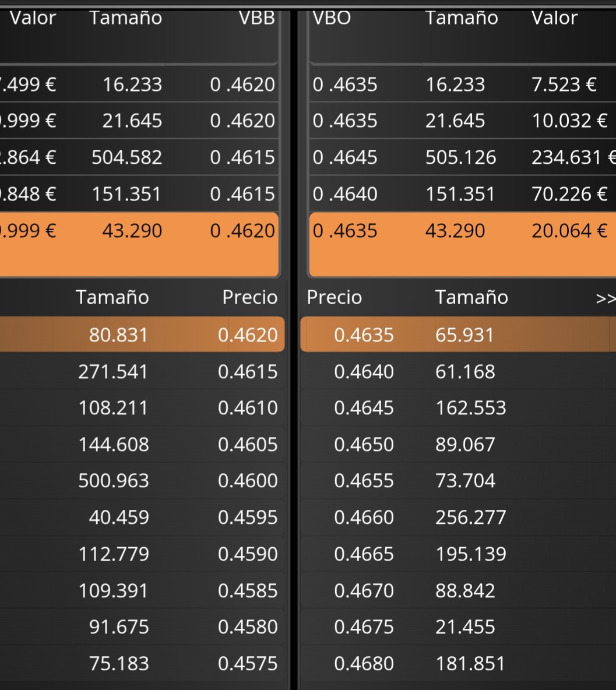Click the VBO column header
Viewport: 616px width, 690px height.
tap(332, 18)
